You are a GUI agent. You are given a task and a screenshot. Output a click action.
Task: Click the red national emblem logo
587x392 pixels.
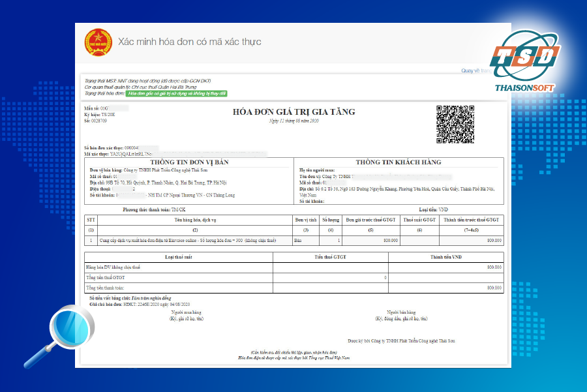pos(98,42)
